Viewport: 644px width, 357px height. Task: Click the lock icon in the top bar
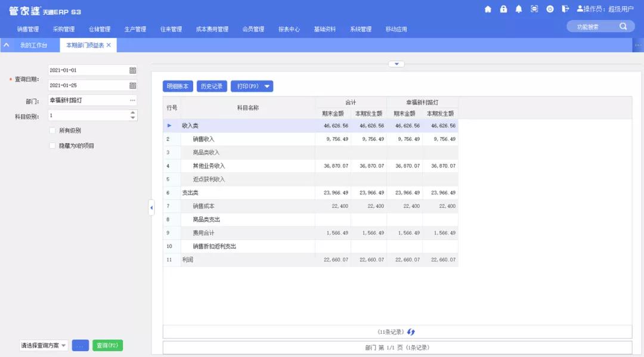coord(504,9)
